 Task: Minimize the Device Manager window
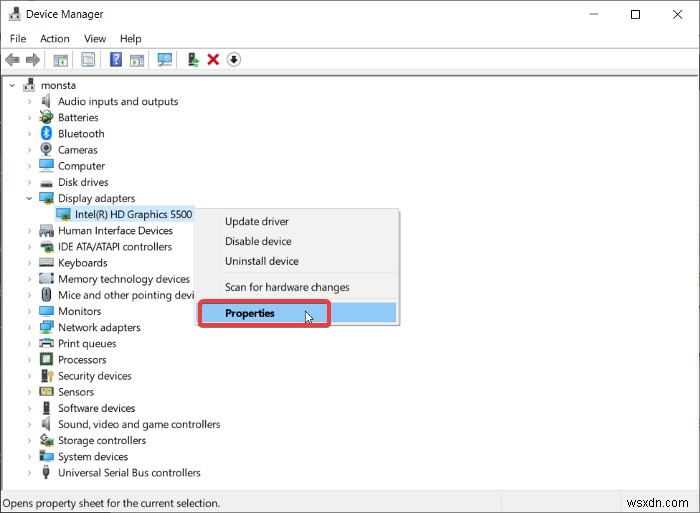pyautogui.click(x=594, y=14)
